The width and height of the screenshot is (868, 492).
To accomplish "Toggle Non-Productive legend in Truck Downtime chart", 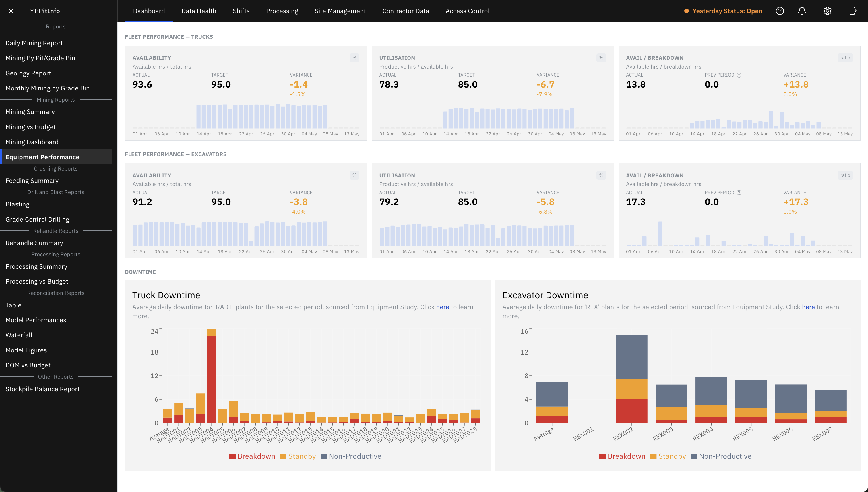I will [x=351, y=456].
